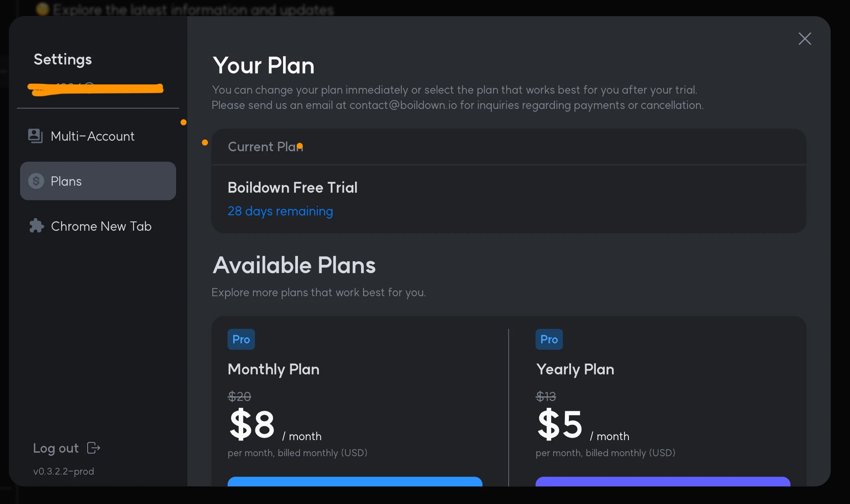Click the Boildown Free Trial plan name
This screenshot has width=850, height=504.
[x=293, y=188]
